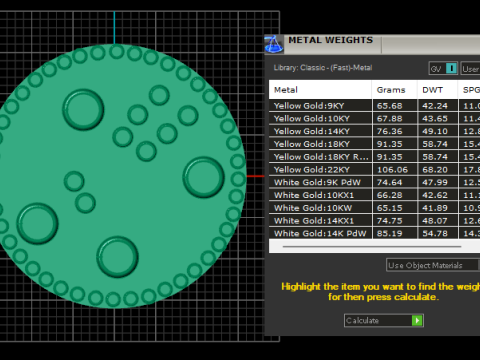The image size is (480, 360).
Task: Select the Yellow Gold:22KY row
Action: 374,170
